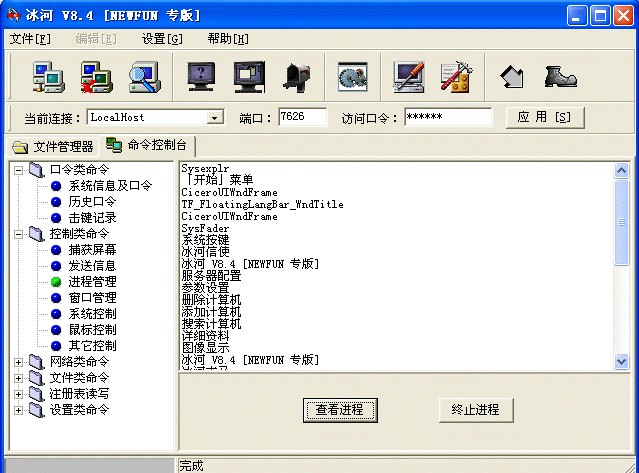This screenshot has height=473, width=639.
Task: Click the process list scroll up arrow
Action: click(x=621, y=171)
